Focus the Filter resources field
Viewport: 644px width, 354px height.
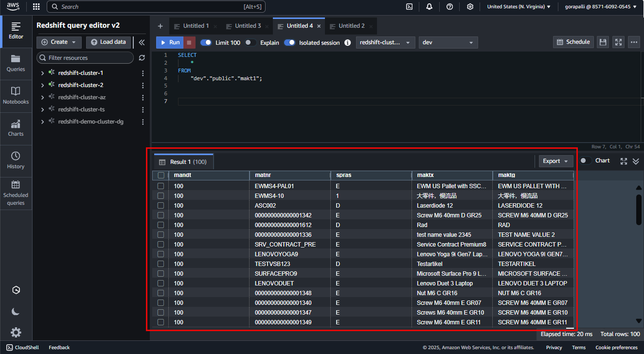point(85,58)
